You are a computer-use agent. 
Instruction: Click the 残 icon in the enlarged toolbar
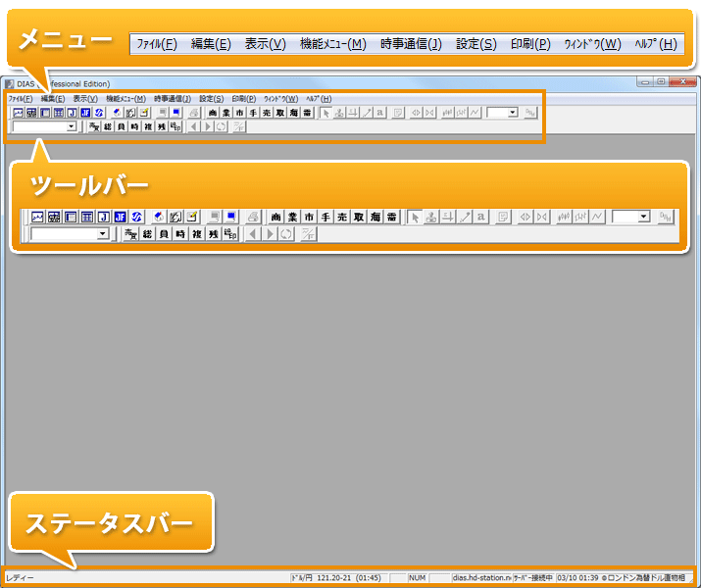click(214, 234)
